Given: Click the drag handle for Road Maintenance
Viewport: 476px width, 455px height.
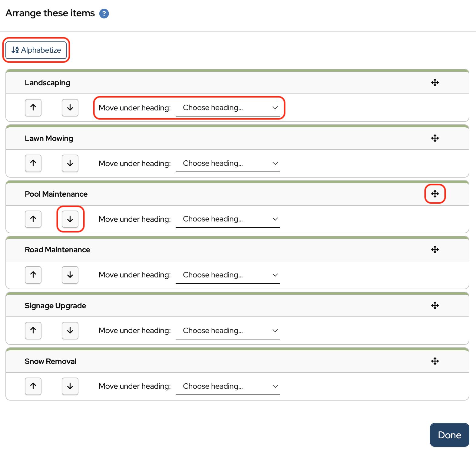Looking at the screenshot, I should [435, 250].
